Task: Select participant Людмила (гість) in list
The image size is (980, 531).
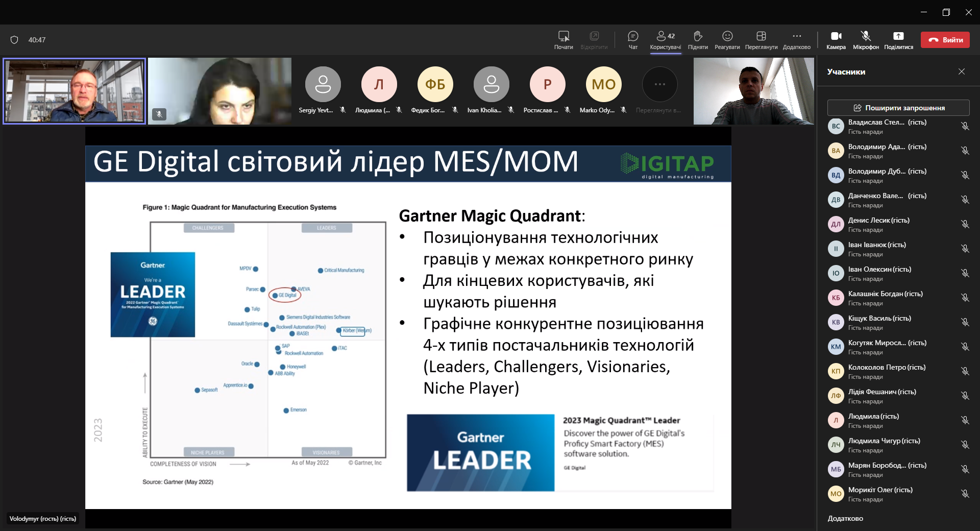Action: 898,420
